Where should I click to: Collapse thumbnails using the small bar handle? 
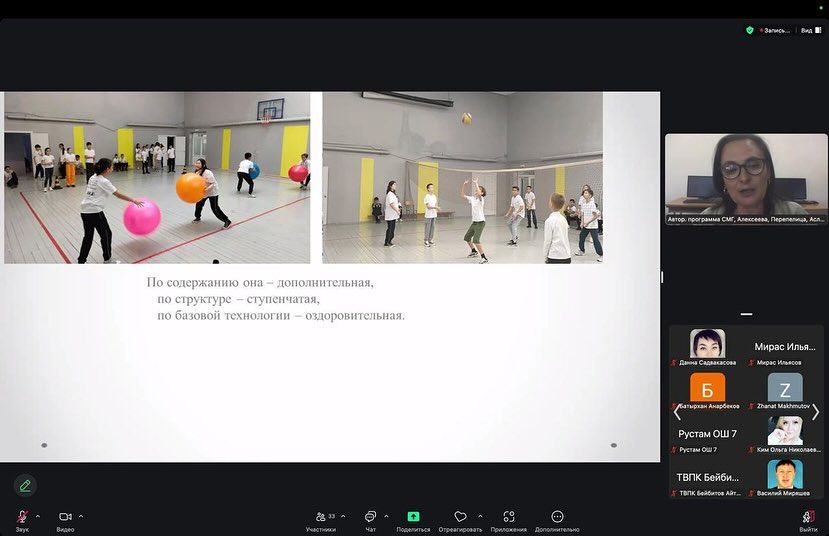pos(746,314)
